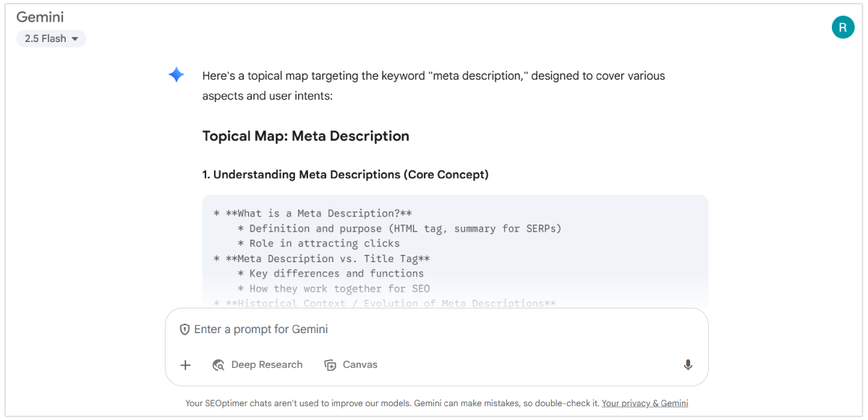Expand the chevron next to 2.5 Flash
This screenshot has height=420, width=868.
click(x=75, y=38)
